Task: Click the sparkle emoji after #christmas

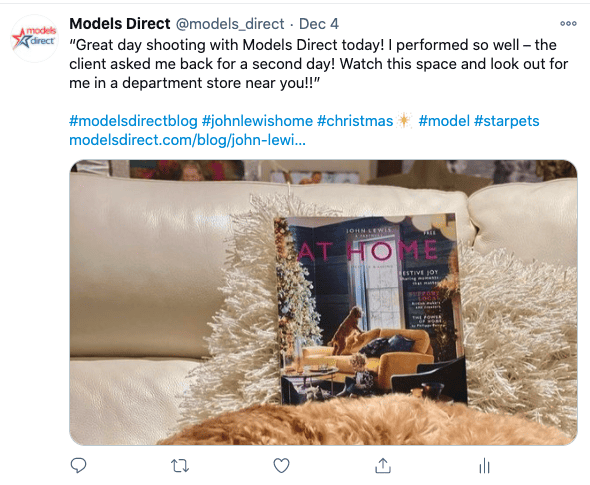Action: (404, 121)
